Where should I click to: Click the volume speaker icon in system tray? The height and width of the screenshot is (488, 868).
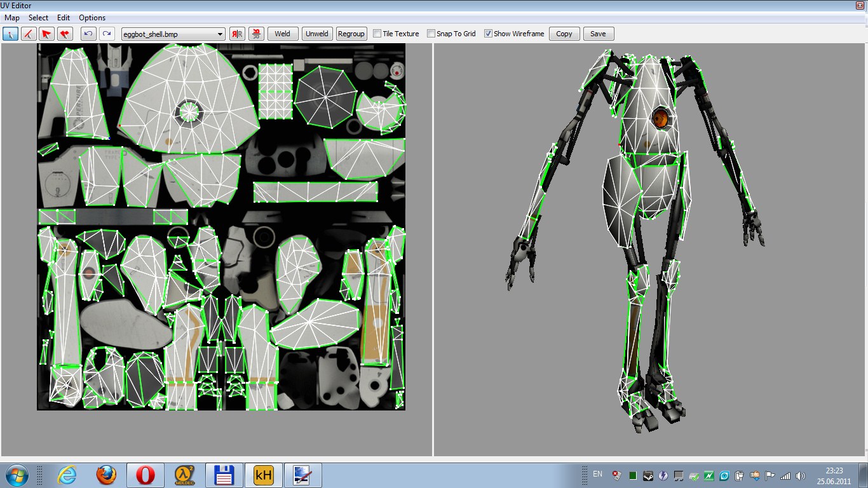[x=800, y=475]
